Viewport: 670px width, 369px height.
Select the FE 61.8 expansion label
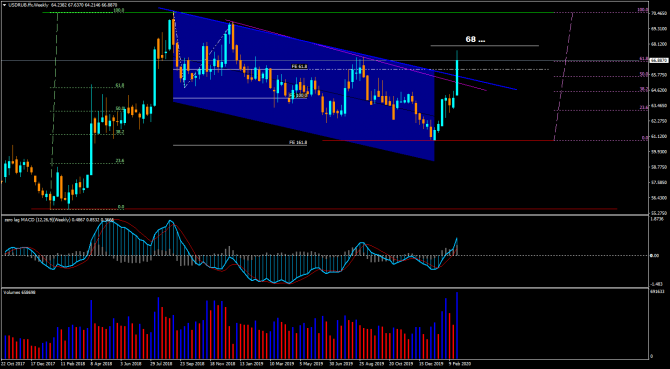[x=299, y=67]
